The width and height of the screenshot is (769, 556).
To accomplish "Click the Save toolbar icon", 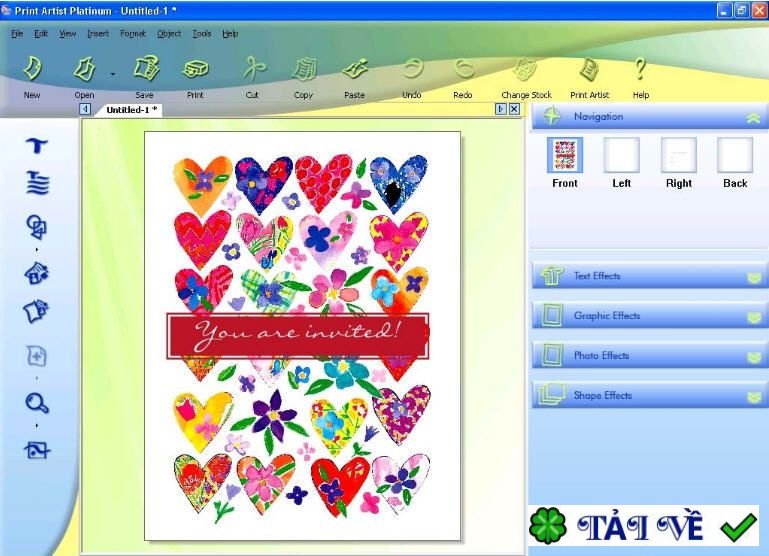I will pyautogui.click(x=146, y=69).
